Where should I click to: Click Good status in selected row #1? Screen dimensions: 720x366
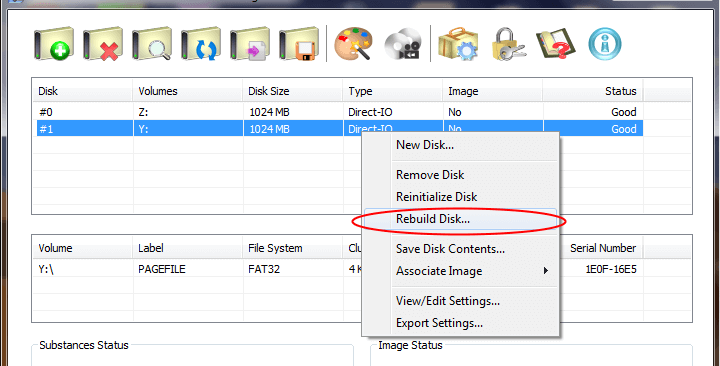click(x=624, y=129)
